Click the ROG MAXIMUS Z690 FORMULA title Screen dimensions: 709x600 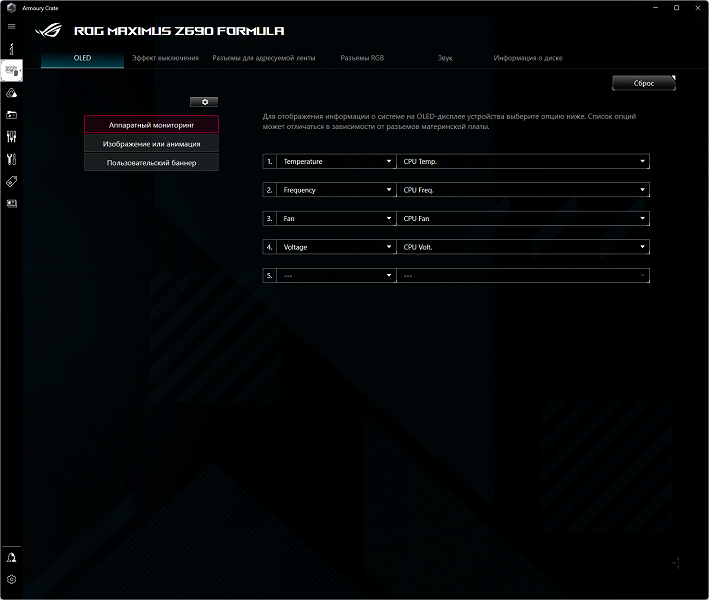(179, 31)
